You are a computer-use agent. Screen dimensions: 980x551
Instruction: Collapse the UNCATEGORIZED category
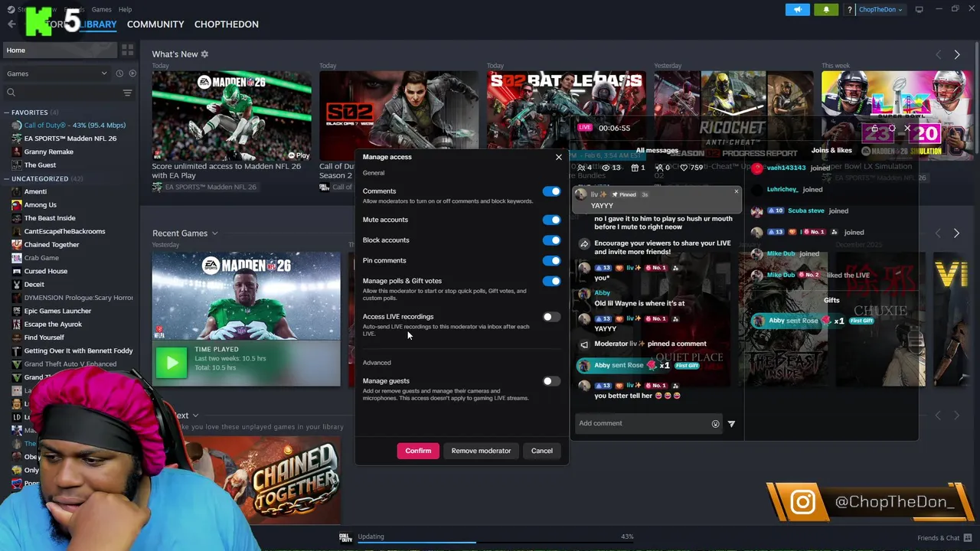pyautogui.click(x=7, y=179)
